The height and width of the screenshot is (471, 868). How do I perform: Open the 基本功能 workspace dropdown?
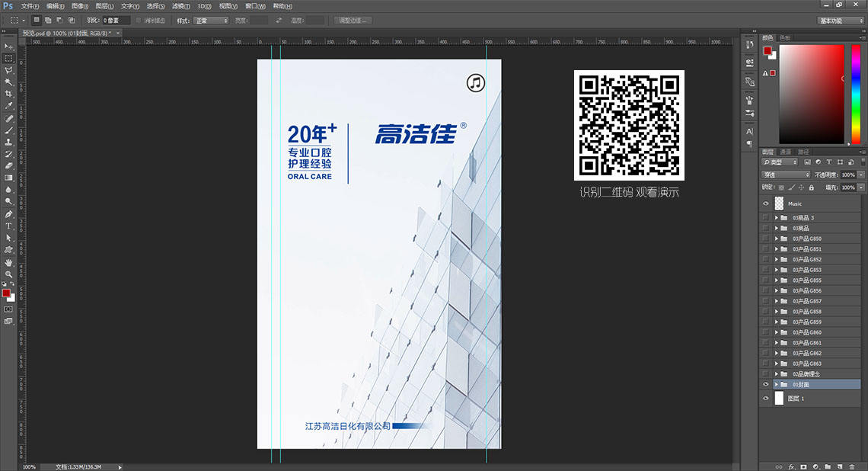[x=841, y=21]
